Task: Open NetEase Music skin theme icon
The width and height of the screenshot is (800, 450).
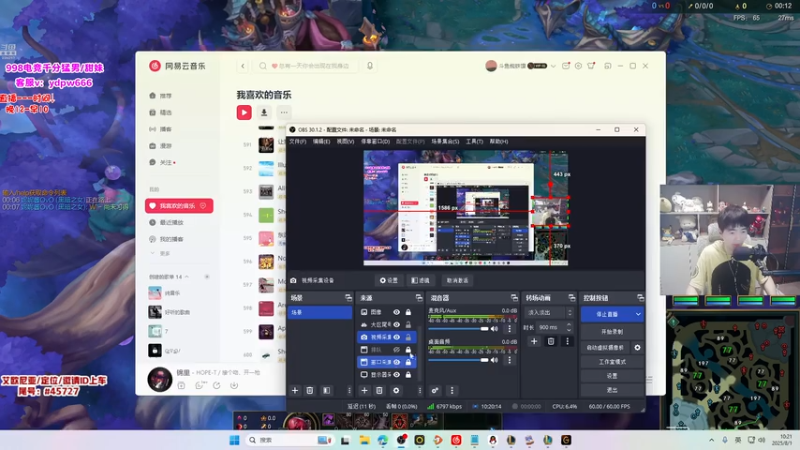Action: (591, 66)
